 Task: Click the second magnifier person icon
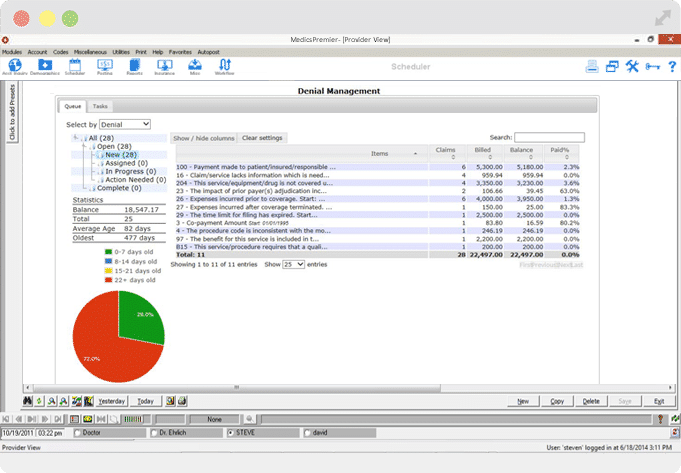(x=63, y=401)
